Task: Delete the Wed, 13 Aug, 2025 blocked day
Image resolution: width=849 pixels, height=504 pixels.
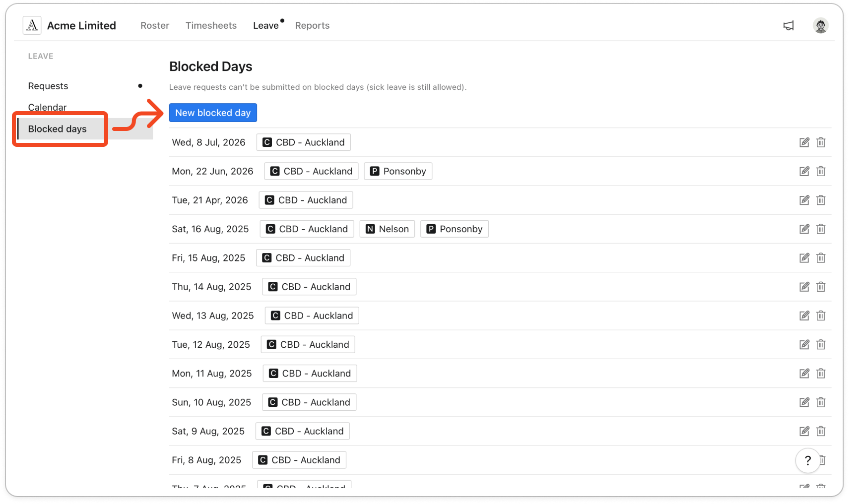Action: pyautogui.click(x=821, y=315)
